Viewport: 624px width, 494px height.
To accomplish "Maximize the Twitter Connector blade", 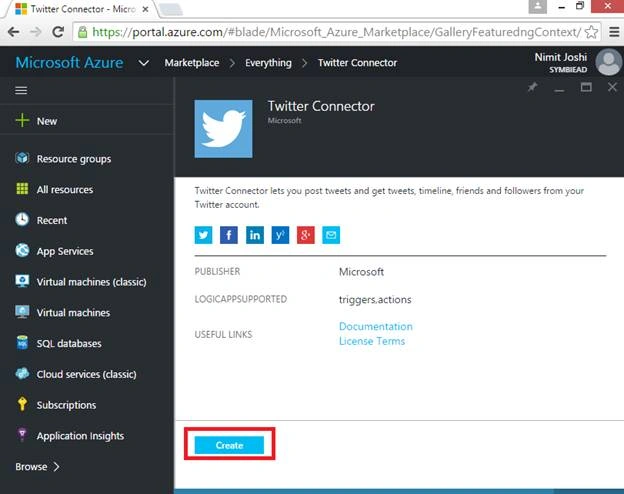I will click(586, 87).
